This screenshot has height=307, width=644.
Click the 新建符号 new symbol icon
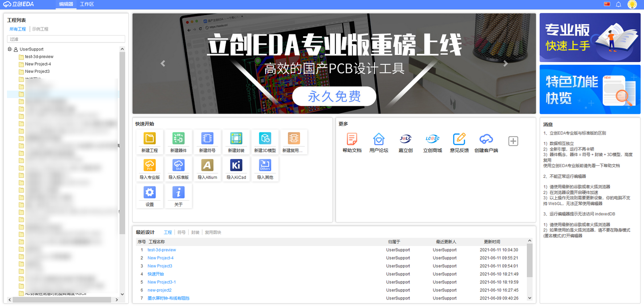click(x=207, y=138)
